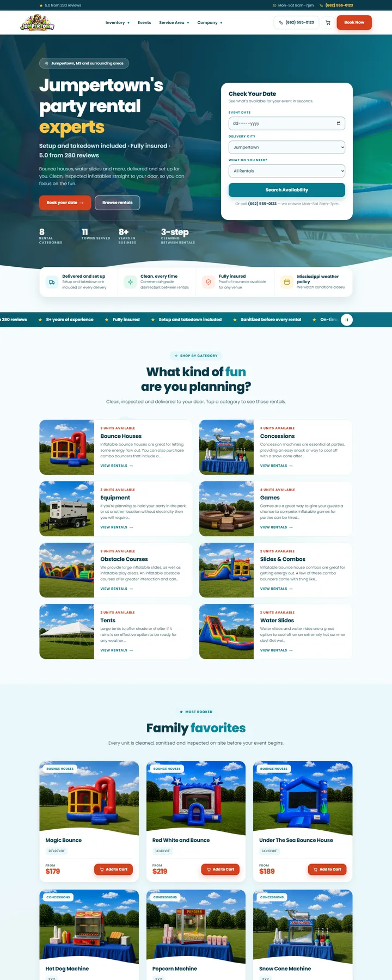Click the Book Now button
This screenshot has width=392, height=980.
(x=354, y=22)
